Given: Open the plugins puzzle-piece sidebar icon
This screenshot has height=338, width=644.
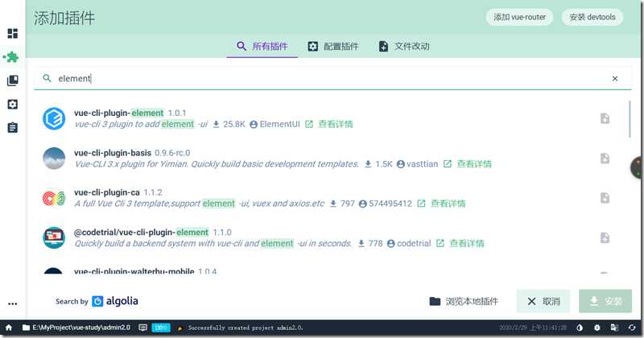Looking at the screenshot, I should (12, 57).
